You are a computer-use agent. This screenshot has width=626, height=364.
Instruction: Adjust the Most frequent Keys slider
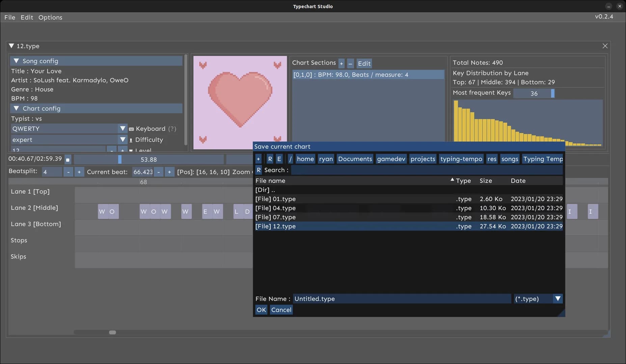click(x=534, y=93)
